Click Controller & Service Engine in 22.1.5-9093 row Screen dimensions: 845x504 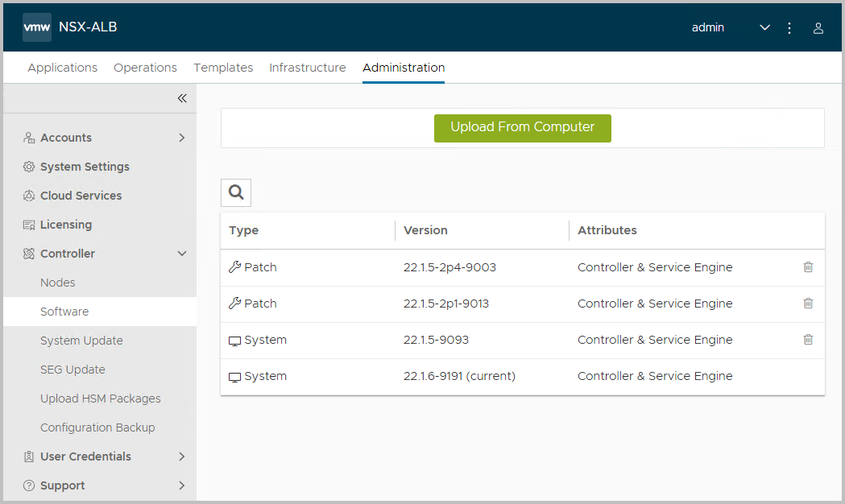click(x=655, y=341)
